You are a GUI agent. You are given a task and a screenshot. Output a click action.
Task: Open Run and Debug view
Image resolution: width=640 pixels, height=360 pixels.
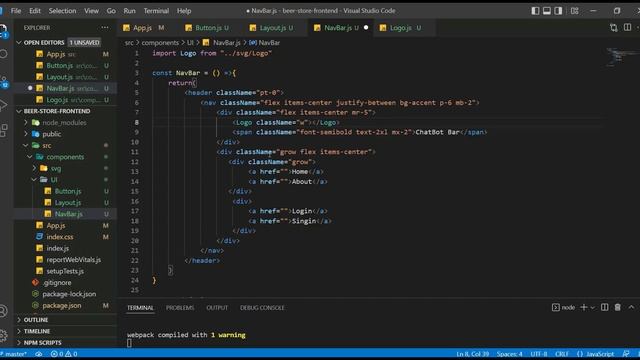[4, 105]
